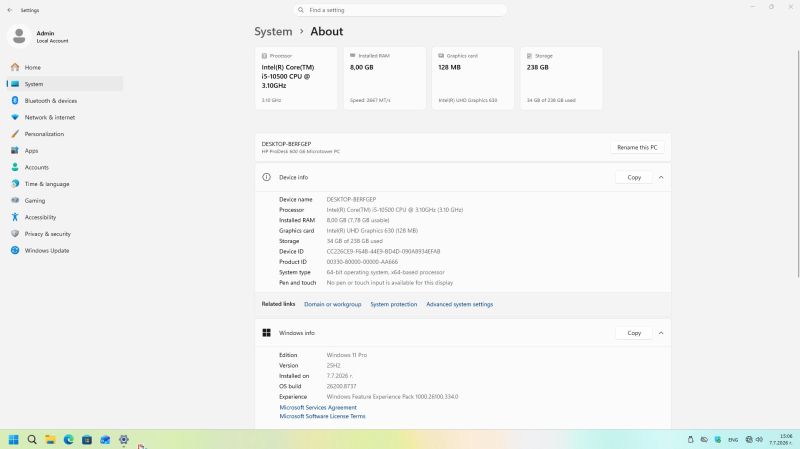Click the Device ID value text
This screenshot has height=449, width=800.
(383, 252)
